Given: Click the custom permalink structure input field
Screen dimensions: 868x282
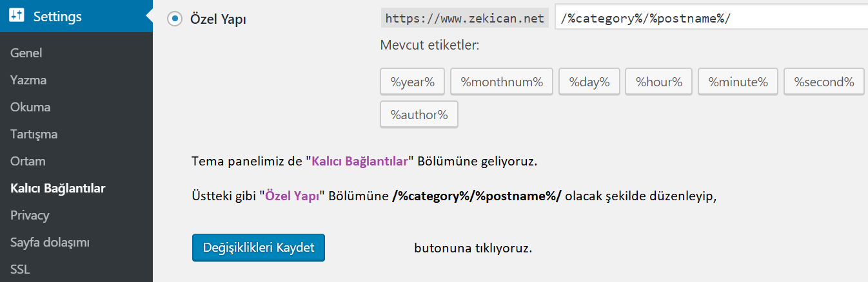Looking at the screenshot, I should pos(709,18).
